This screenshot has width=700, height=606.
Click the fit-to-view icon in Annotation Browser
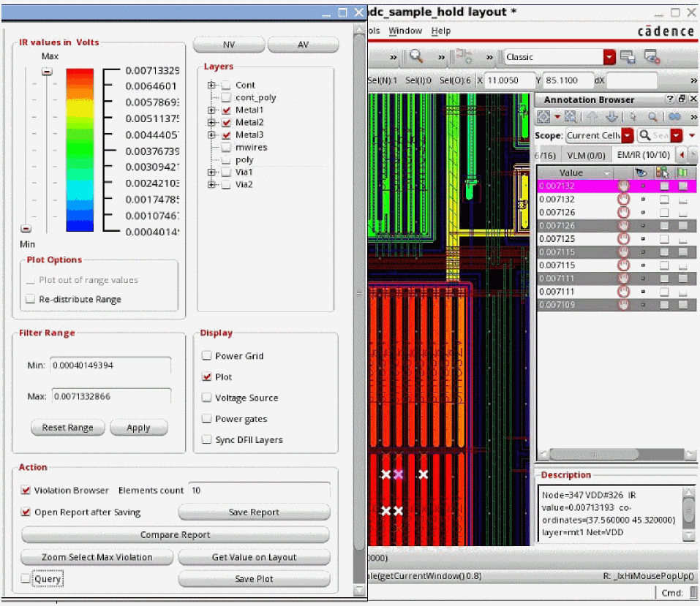[543, 117]
